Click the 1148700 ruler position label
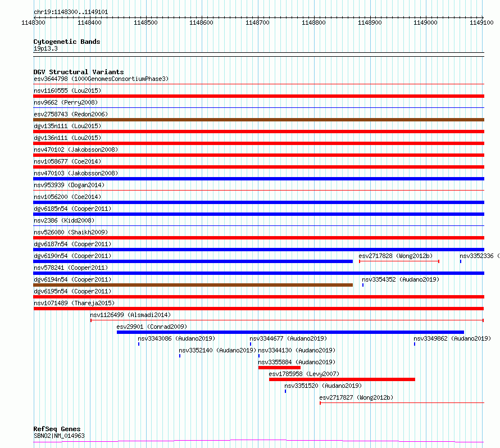500x448 pixels. point(258,22)
